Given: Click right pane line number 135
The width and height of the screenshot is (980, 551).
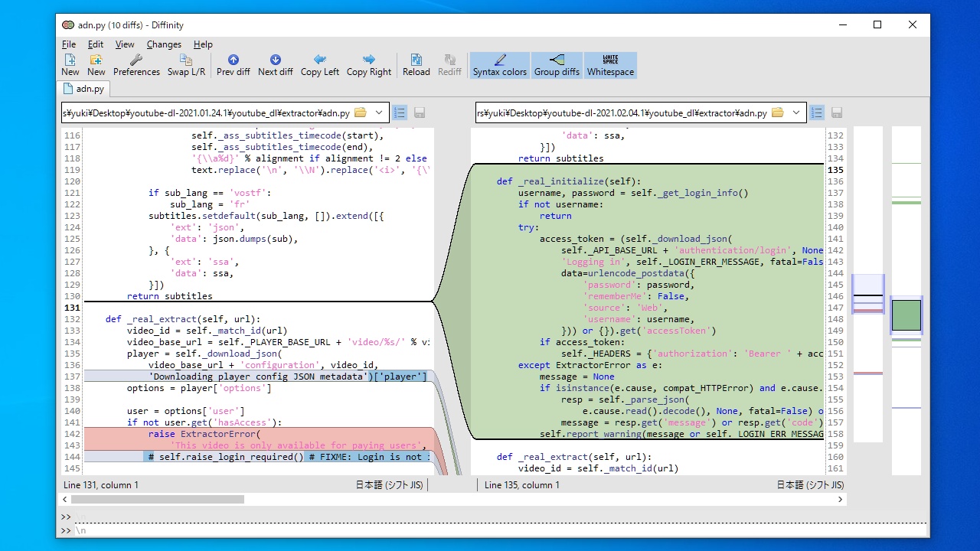Looking at the screenshot, I should point(835,170).
